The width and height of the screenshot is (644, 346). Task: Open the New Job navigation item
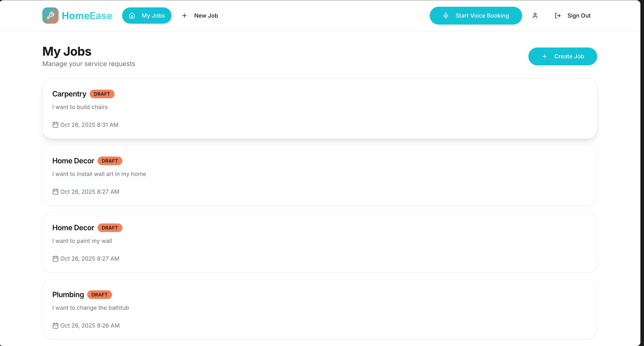tap(206, 16)
